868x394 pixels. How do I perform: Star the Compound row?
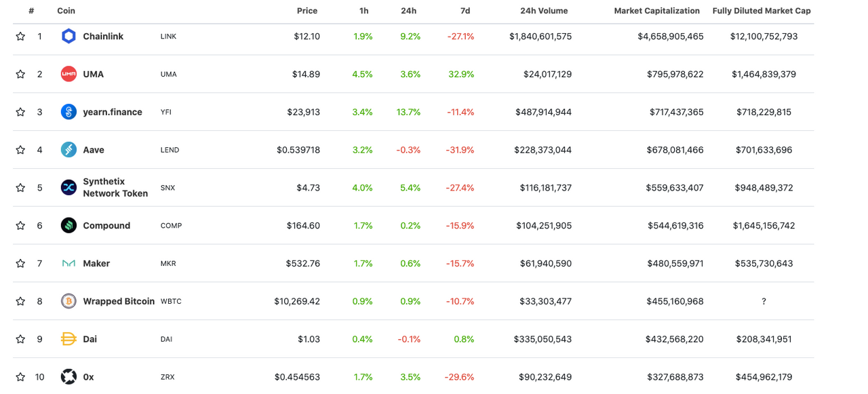[20, 226]
